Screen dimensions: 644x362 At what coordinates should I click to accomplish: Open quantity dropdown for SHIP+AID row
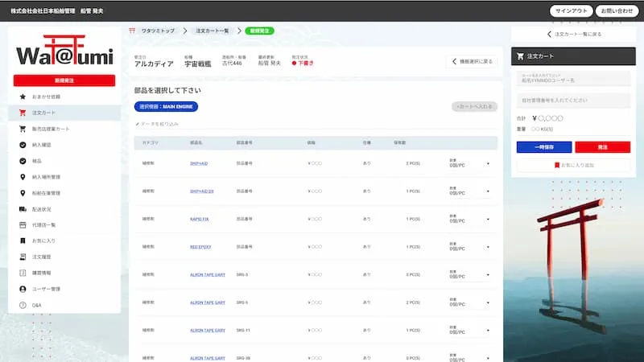pyautogui.click(x=488, y=164)
